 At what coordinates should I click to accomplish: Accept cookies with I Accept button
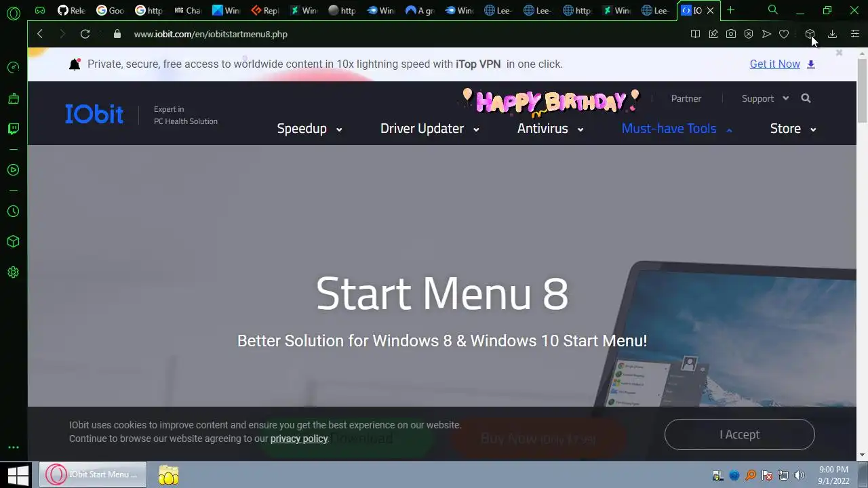pyautogui.click(x=739, y=434)
